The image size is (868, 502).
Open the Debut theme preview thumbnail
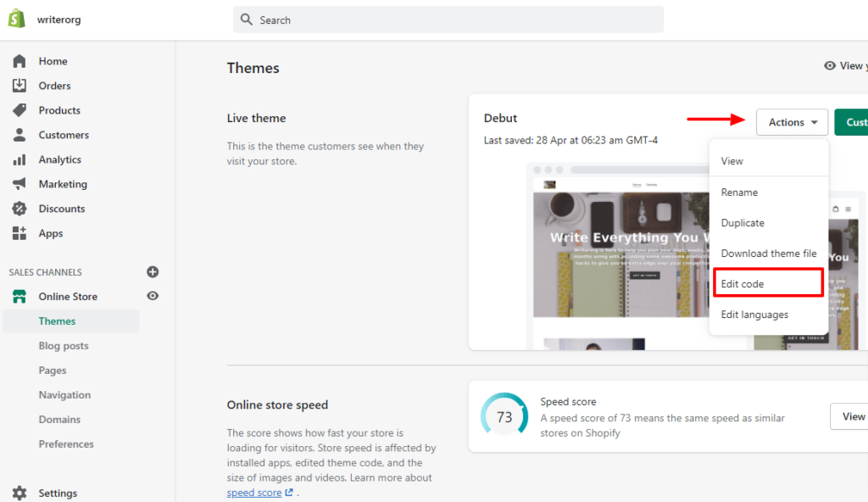pyautogui.click(x=619, y=254)
